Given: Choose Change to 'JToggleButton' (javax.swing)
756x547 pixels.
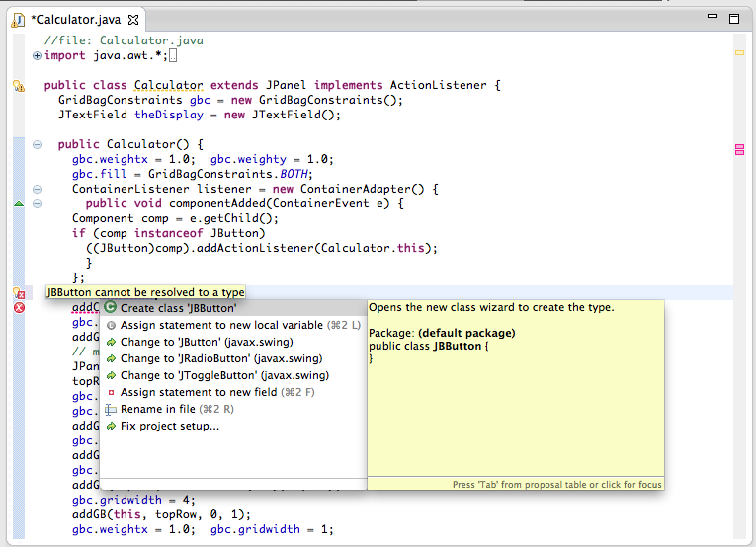Looking at the screenshot, I should point(233,375).
